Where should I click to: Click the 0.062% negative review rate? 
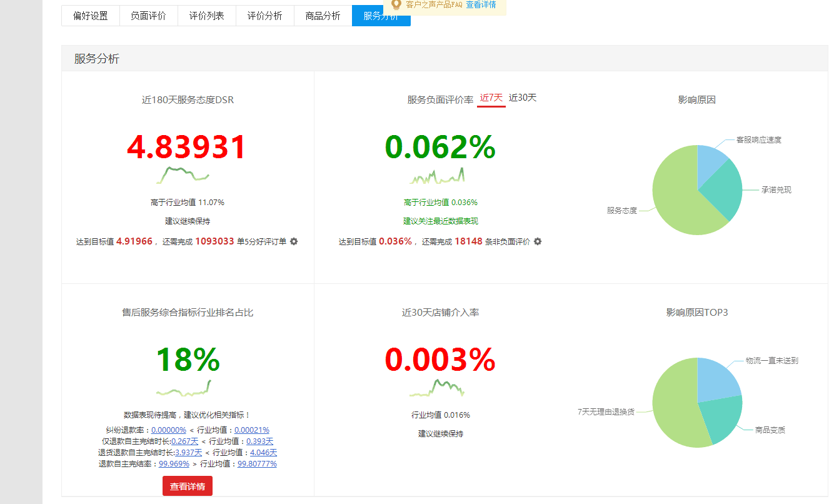click(440, 148)
